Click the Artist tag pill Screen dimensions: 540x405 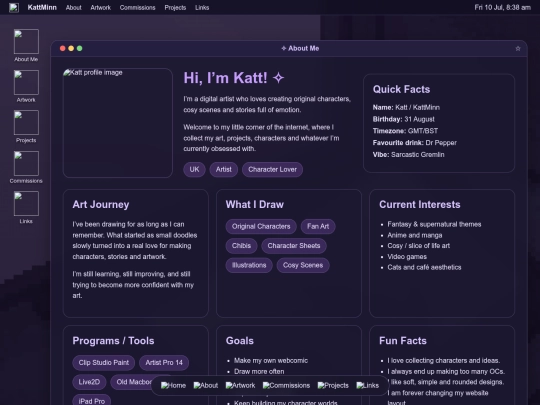pos(224,169)
